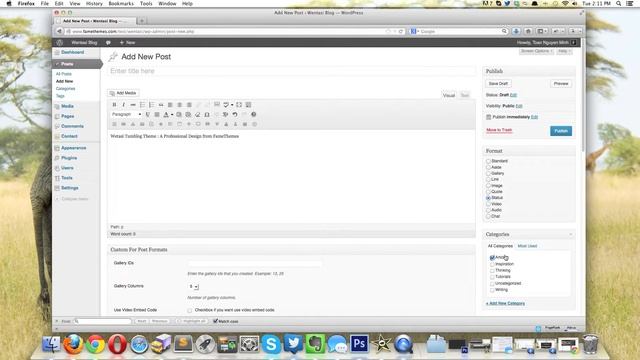Insert a custom character (omega) in the editor
This screenshot has width=640, height=360.
coord(207,115)
